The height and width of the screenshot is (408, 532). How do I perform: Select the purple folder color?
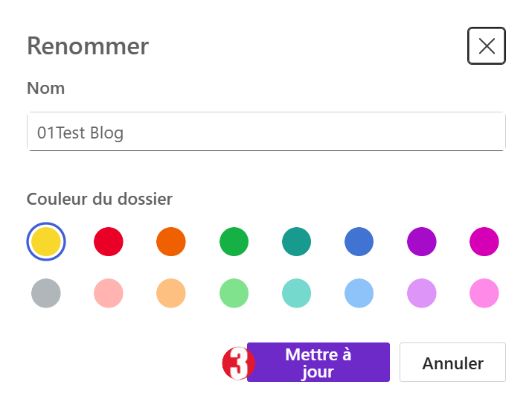tap(422, 242)
